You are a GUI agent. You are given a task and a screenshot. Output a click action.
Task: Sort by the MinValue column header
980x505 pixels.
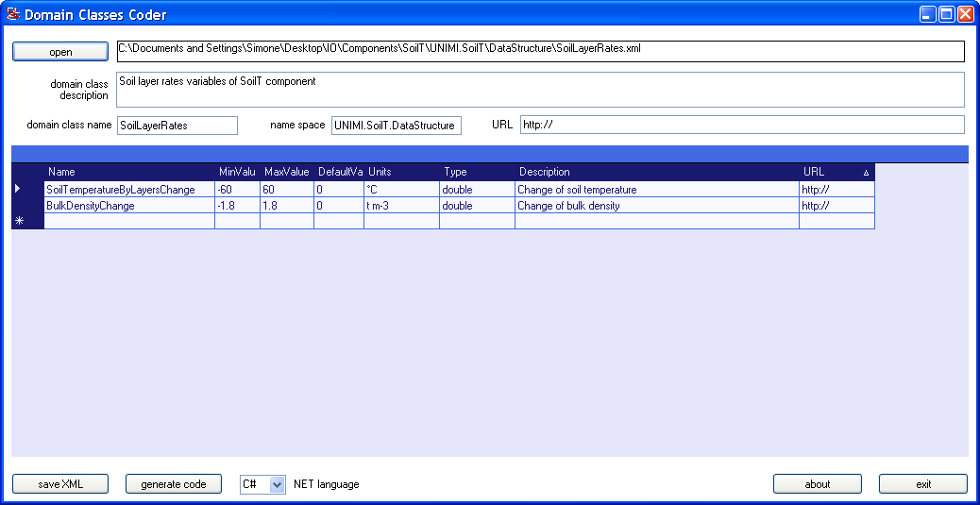pos(238,172)
